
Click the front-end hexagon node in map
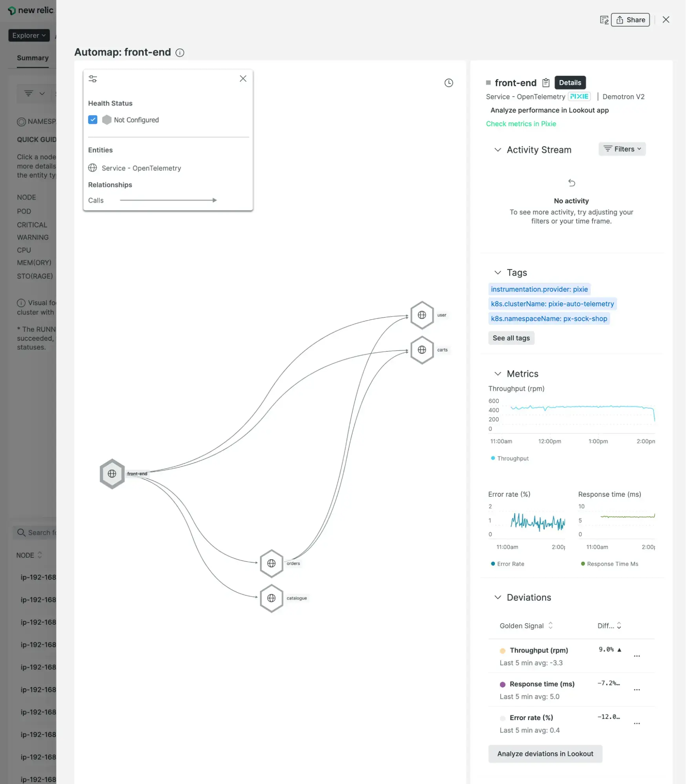coord(112,473)
